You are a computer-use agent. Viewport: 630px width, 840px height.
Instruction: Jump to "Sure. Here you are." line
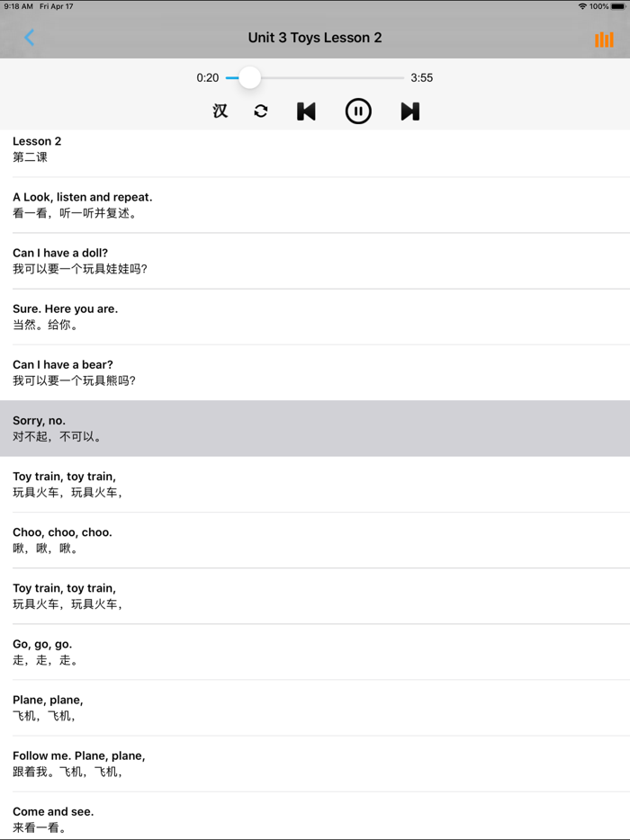point(66,316)
